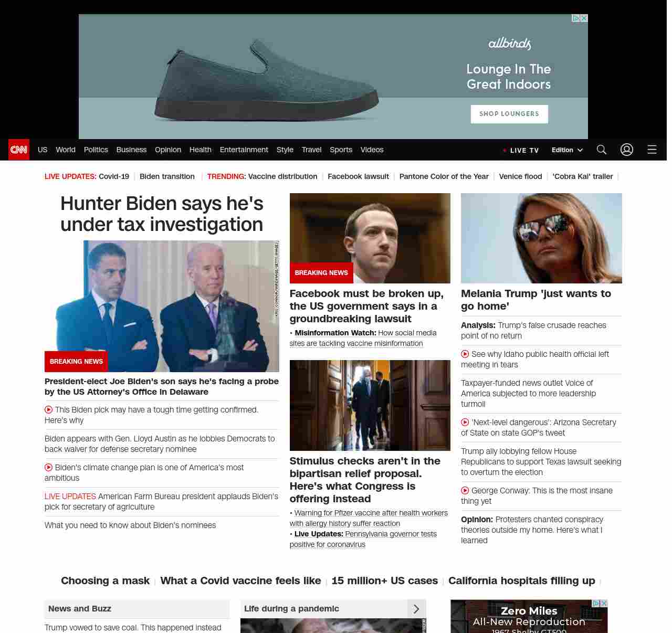
Task: Click the user account profile icon
Action: point(627,150)
